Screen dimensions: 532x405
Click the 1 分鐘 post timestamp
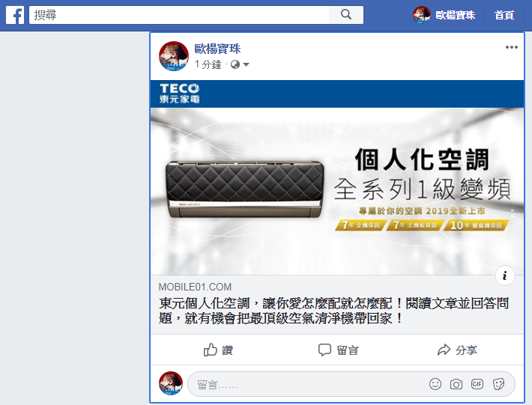(x=208, y=64)
